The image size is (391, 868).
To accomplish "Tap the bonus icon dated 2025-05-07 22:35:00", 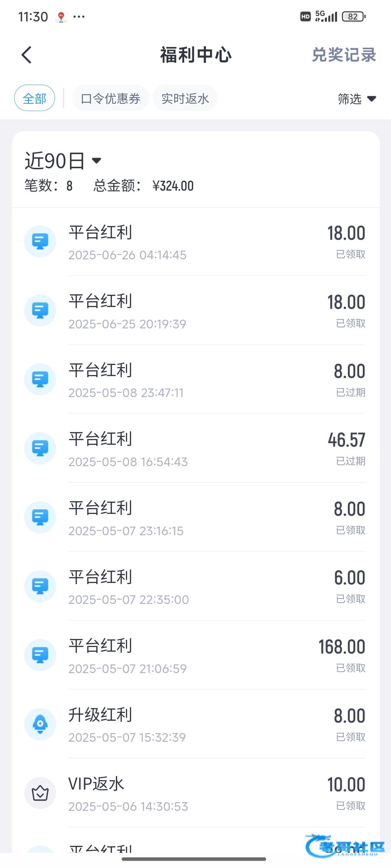I will click(x=40, y=586).
